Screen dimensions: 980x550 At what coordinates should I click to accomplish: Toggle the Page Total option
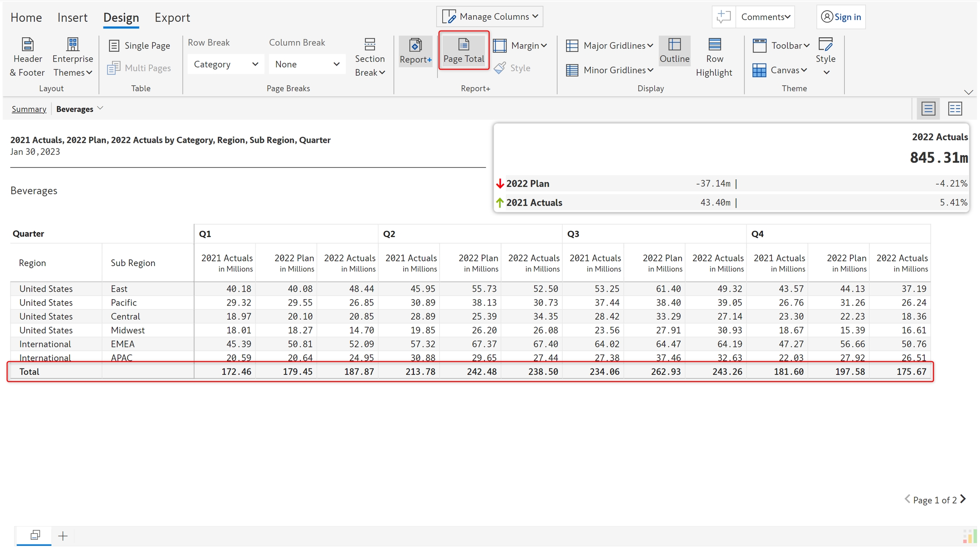(464, 50)
